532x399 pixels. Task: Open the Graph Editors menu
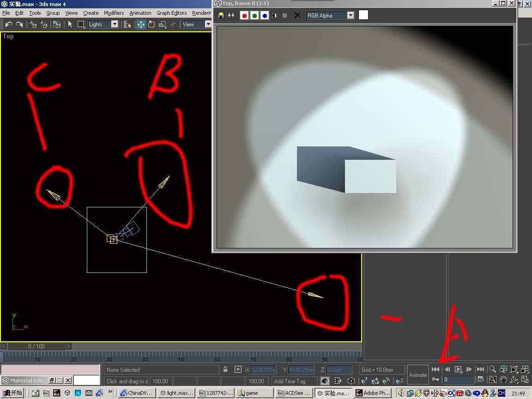pyautogui.click(x=172, y=13)
